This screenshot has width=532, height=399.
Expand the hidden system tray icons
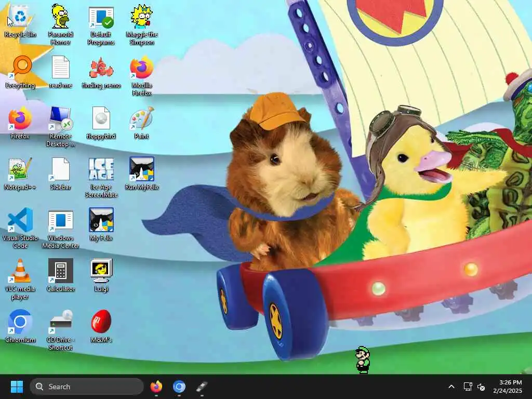point(451,387)
